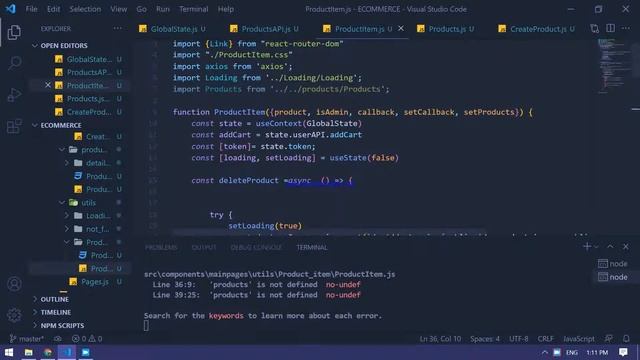Open Chrome from the taskbar

pos(48,352)
